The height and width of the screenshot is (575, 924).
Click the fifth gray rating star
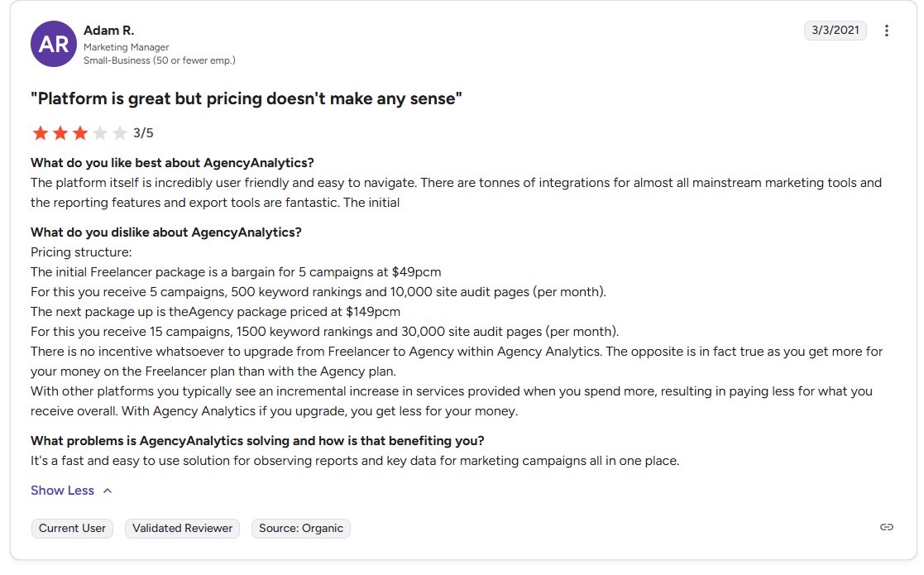click(120, 133)
